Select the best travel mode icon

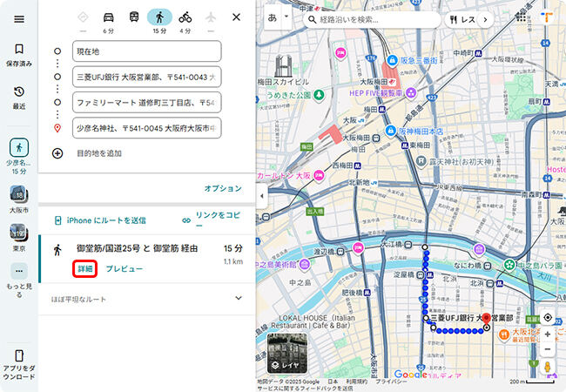pyautogui.click(x=83, y=17)
